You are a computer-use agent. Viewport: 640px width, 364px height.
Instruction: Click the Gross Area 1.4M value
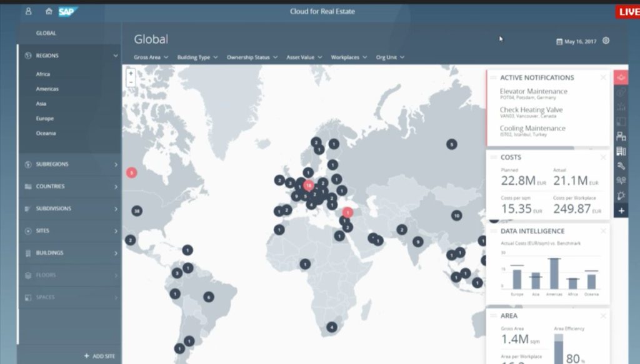[520, 339]
